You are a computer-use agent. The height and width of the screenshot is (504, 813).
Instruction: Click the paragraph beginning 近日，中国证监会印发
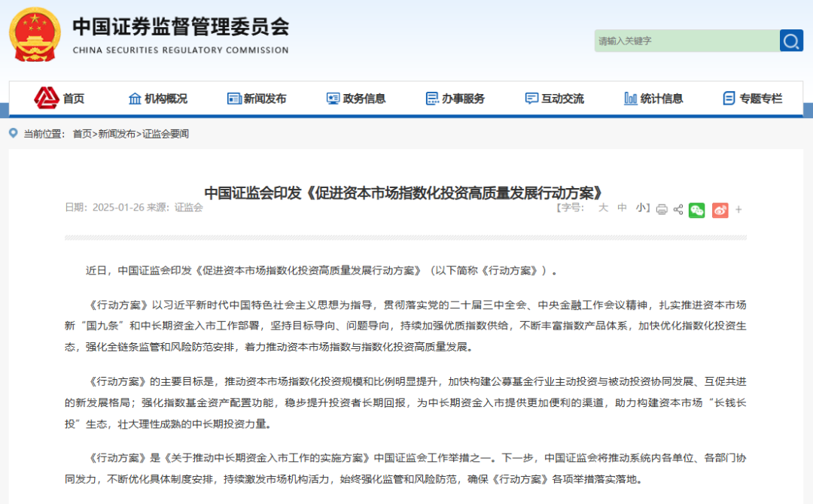coord(321,270)
